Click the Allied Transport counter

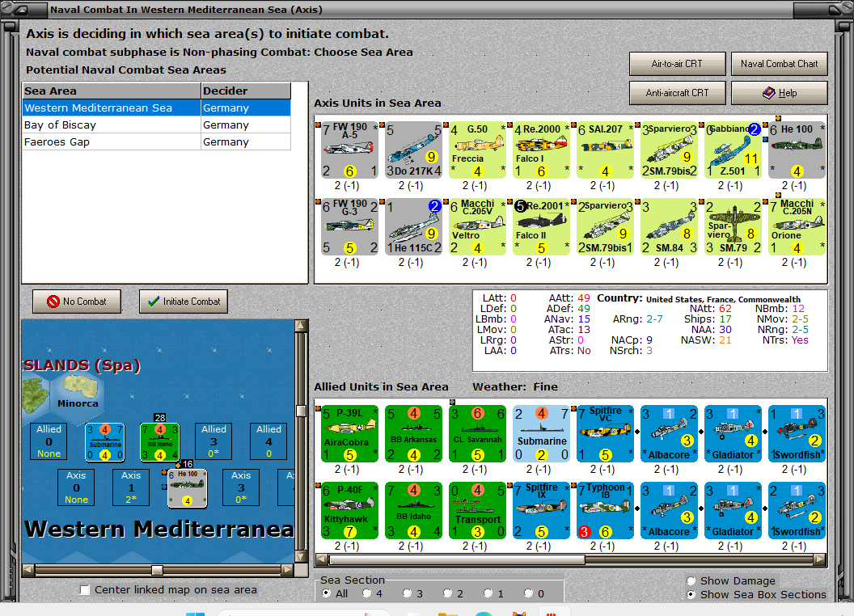[x=477, y=510]
